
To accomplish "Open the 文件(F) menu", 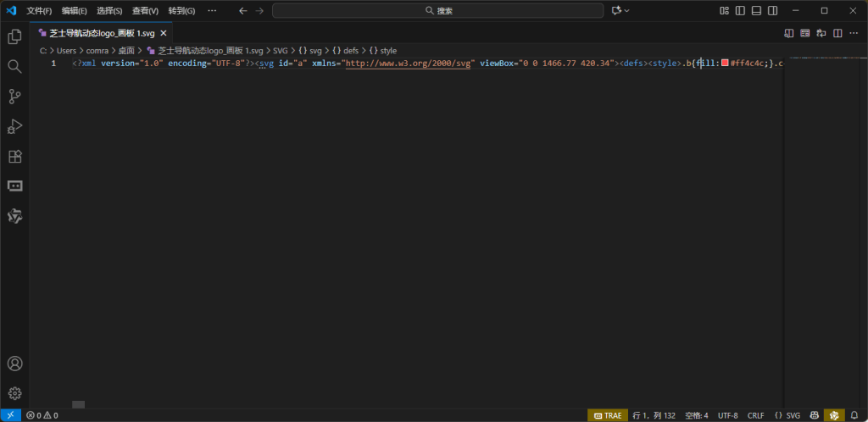I will tap(38, 11).
